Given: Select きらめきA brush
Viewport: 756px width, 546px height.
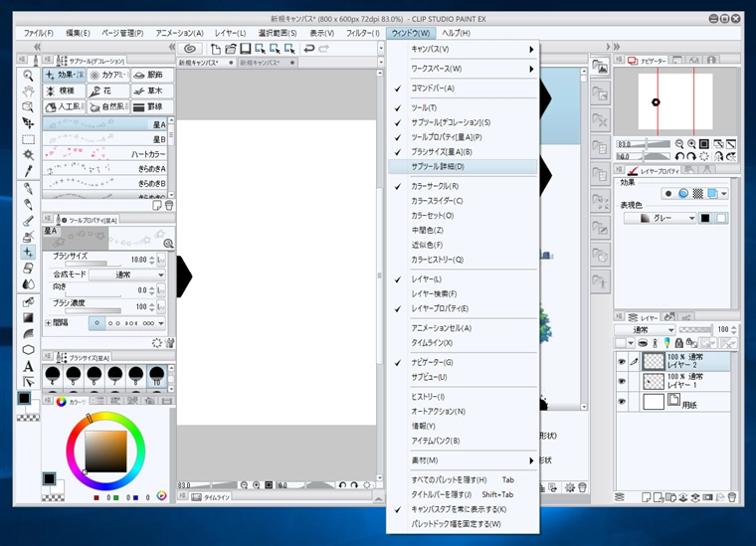Looking at the screenshot, I should coord(105,169).
